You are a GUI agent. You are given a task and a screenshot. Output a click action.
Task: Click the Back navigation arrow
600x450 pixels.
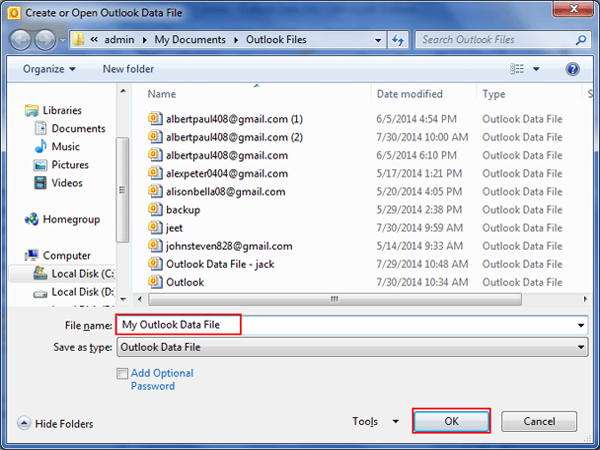tap(20, 40)
